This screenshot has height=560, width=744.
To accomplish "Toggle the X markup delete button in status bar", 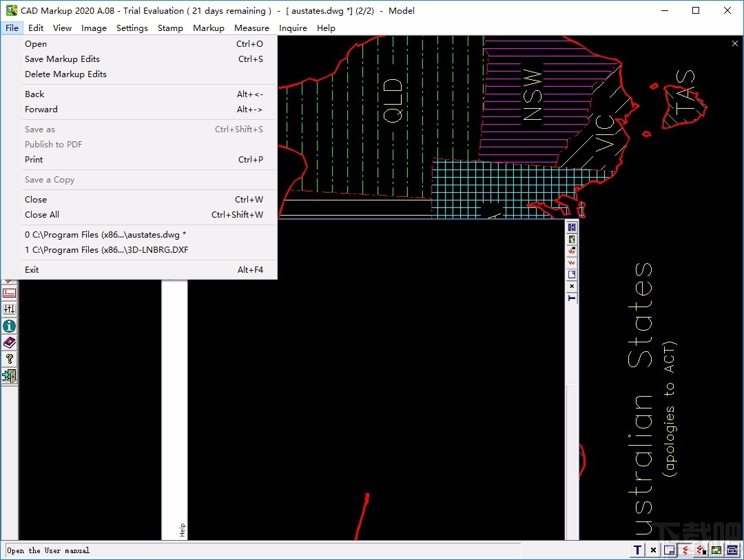I will [653, 550].
